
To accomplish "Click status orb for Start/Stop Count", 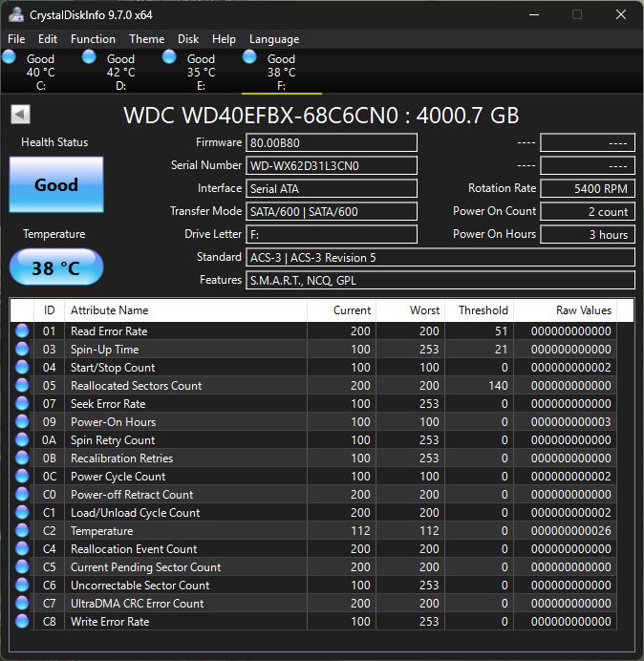I will point(22,367).
